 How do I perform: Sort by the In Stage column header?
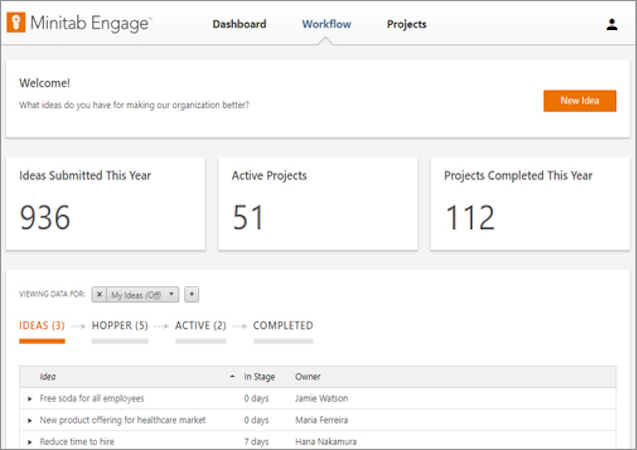tap(257, 377)
